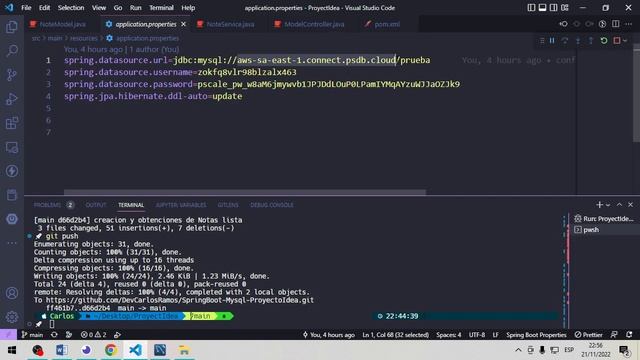The height and width of the screenshot is (360, 640).
Task: Open the Terminal menu
Action: click(x=161, y=8)
